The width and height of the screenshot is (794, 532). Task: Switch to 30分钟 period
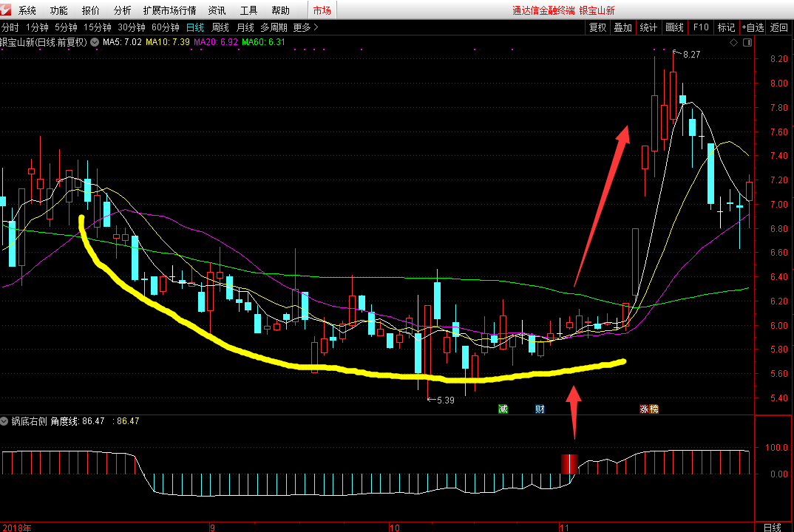131,27
